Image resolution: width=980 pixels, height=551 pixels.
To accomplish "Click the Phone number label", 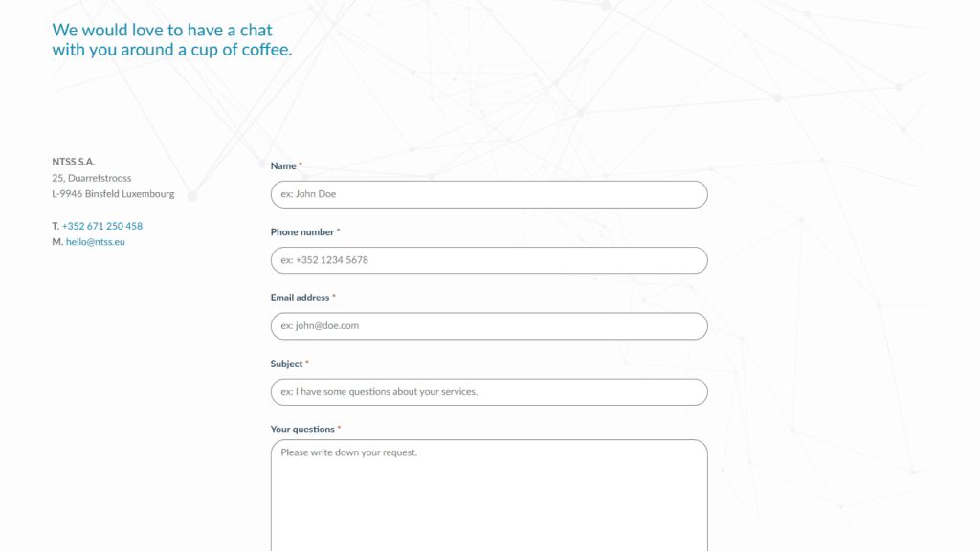I will 301,231.
